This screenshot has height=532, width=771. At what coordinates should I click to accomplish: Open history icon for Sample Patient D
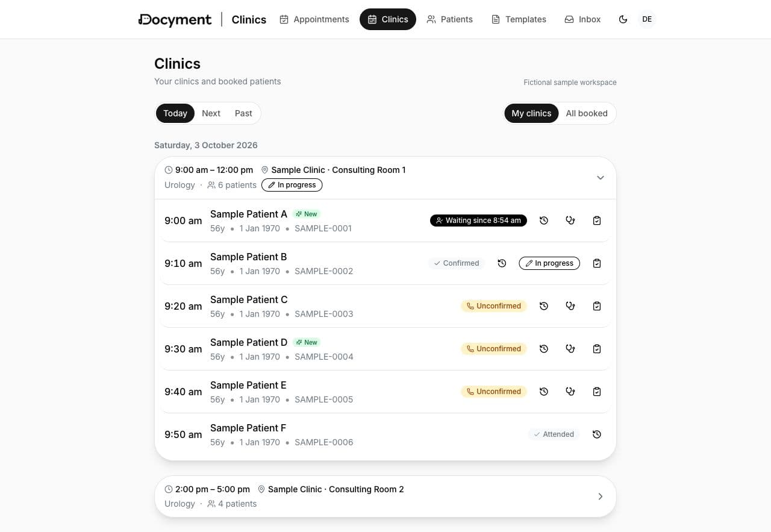(544, 349)
